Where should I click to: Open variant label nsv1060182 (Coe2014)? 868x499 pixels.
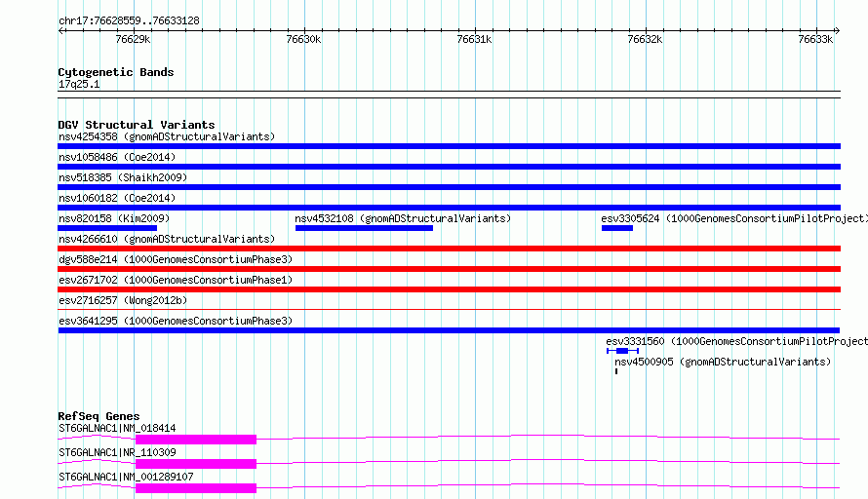(117, 198)
